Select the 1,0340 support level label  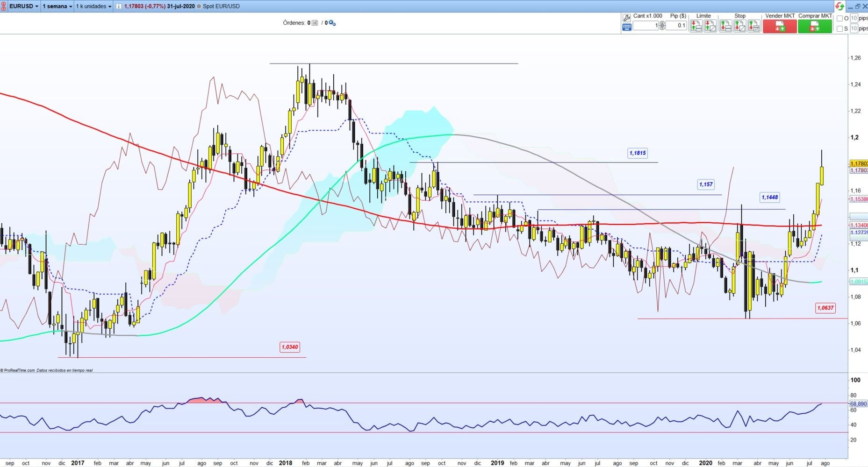tap(290, 347)
